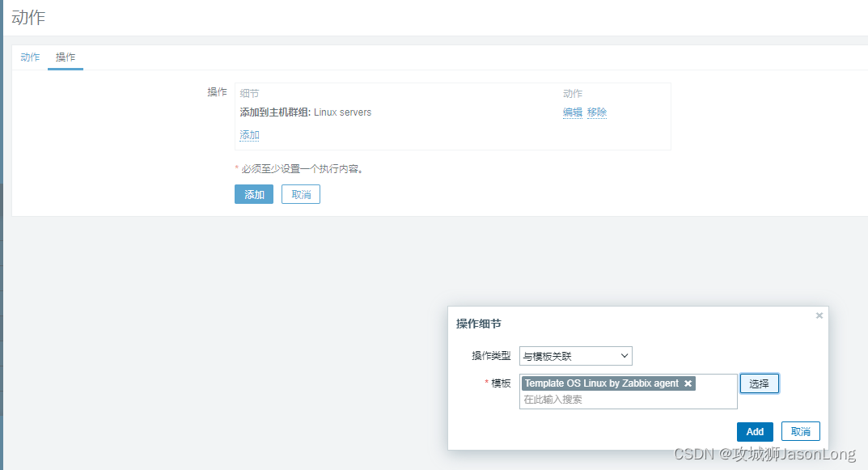Click the 细节 column header
This screenshot has height=470, width=868.
click(x=249, y=94)
